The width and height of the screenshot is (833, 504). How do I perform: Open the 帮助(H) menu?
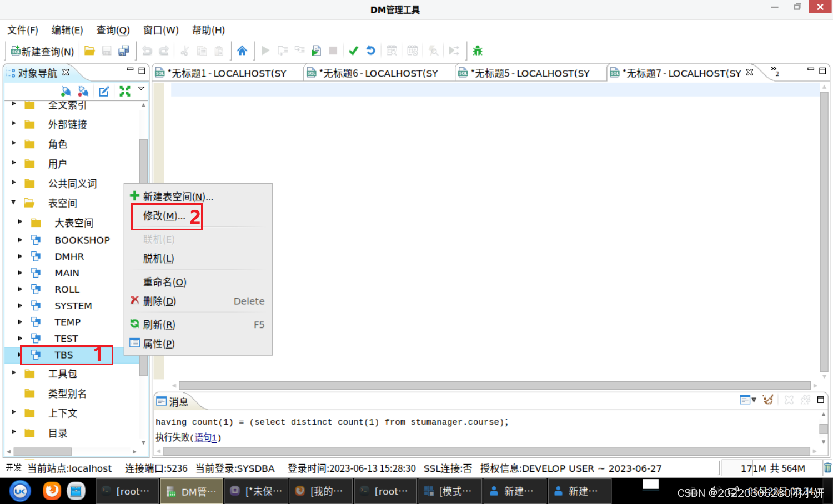click(x=208, y=30)
